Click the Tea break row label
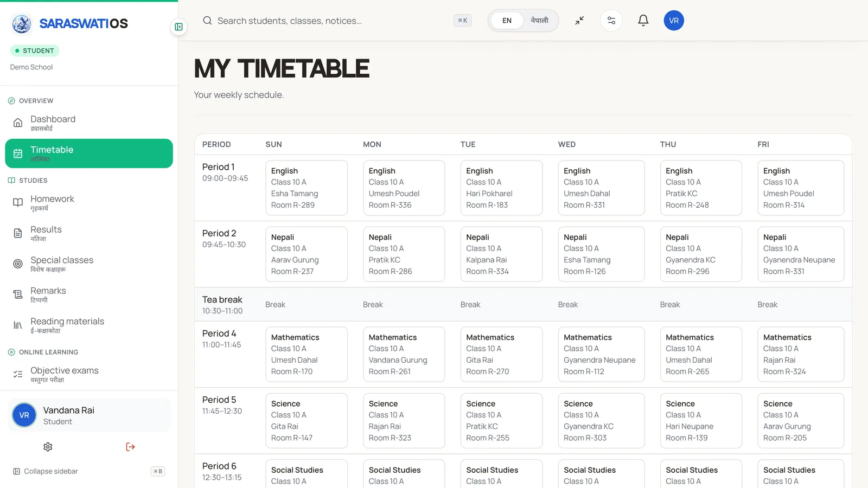This screenshot has width=868, height=488. pyautogui.click(x=222, y=299)
